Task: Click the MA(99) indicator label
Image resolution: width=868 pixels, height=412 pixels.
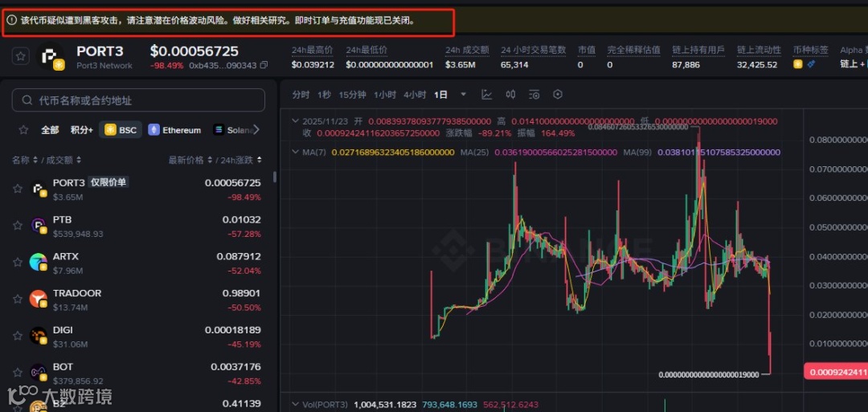Action: pos(638,152)
